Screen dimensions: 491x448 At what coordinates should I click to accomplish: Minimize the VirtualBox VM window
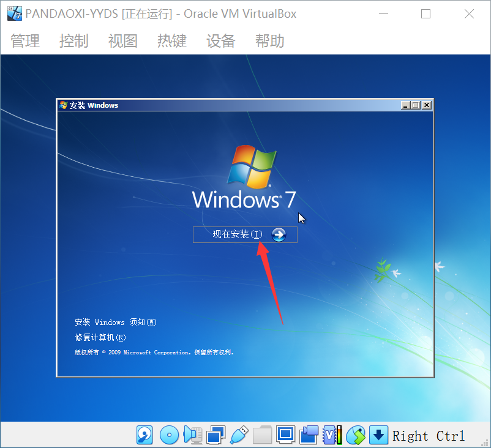[x=383, y=14]
